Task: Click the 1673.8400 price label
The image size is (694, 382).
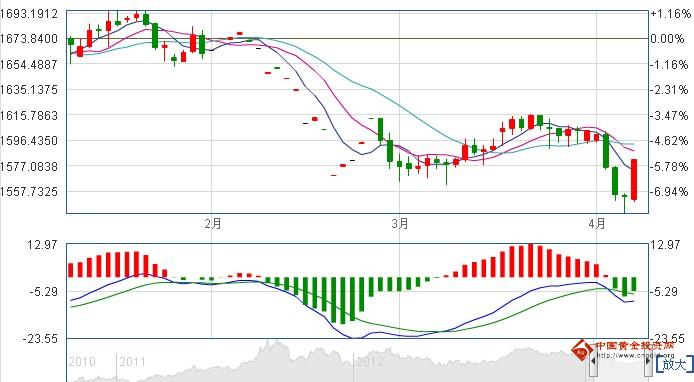Action: pos(29,39)
